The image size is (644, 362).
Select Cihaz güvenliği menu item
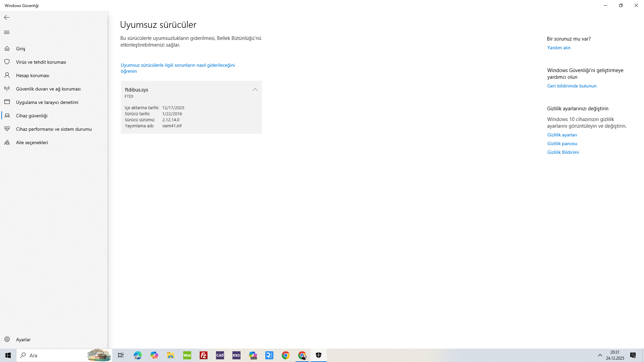[32, 116]
